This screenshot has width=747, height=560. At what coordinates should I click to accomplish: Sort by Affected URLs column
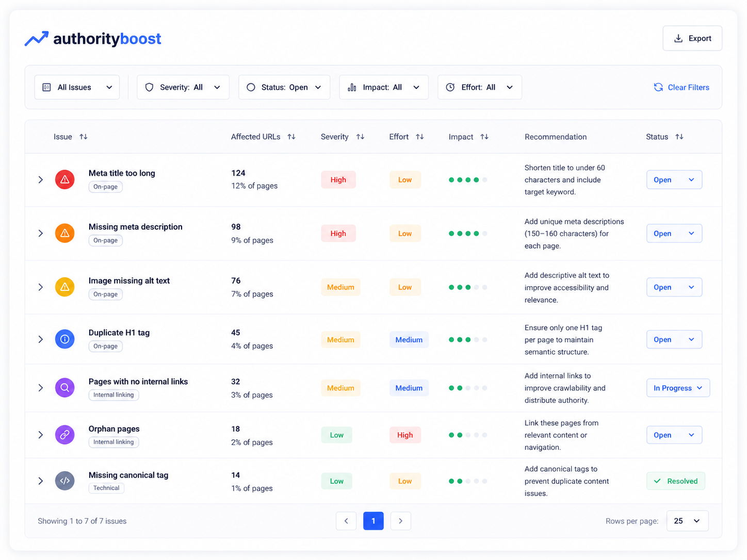coord(291,137)
